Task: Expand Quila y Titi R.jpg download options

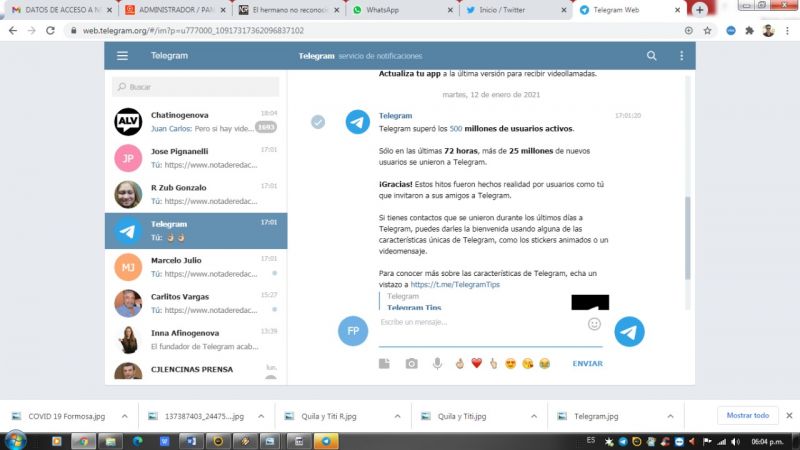Action: (397, 416)
